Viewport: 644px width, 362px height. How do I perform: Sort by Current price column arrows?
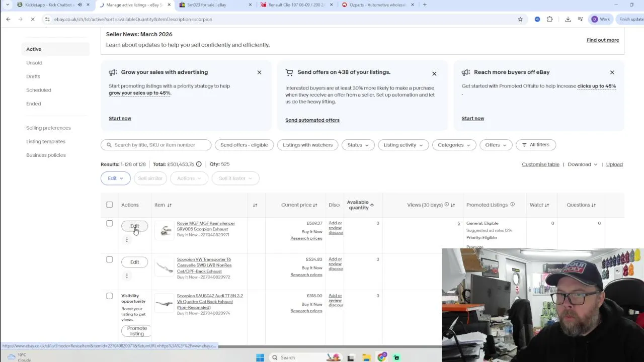[x=315, y=205]
